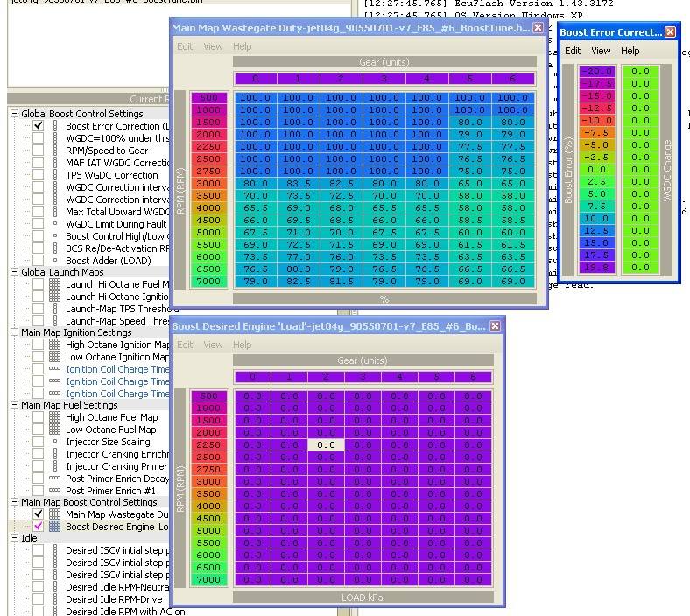Close the Boost Desired Engine Load window
Screen dimensions: 690x616
click(495, 325)
